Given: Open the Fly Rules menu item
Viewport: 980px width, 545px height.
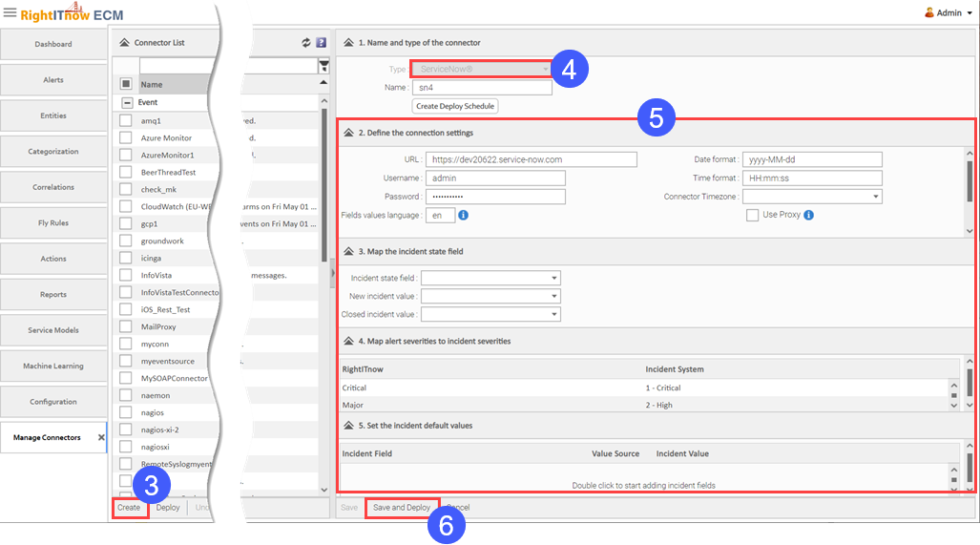Looking at the screenshot, I should [x=53, y=222].
